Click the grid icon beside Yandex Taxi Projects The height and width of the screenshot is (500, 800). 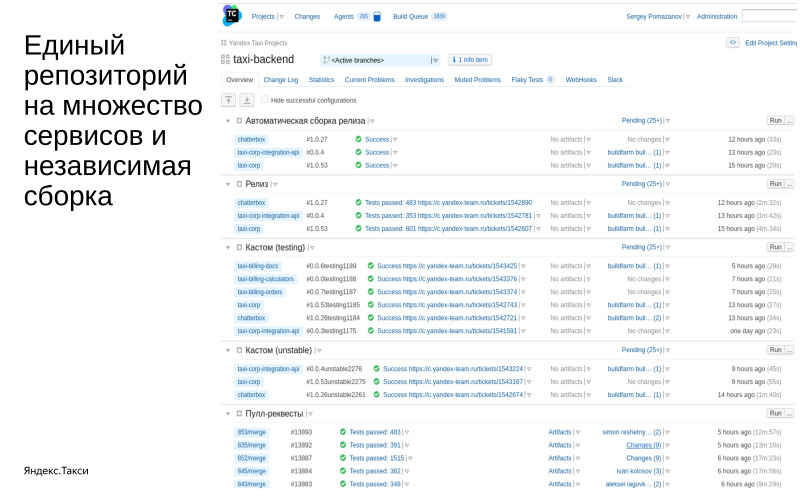(223, 43)
